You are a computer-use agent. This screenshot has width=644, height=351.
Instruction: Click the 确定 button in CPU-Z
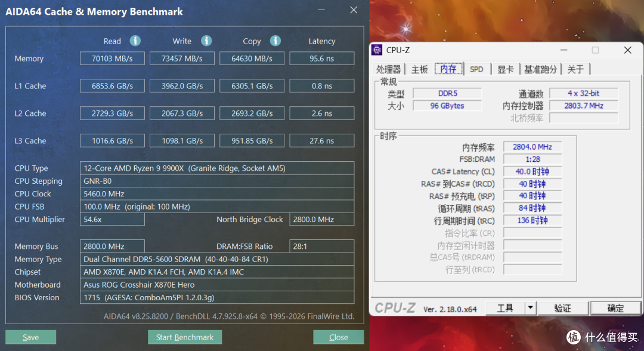[615, 308]
